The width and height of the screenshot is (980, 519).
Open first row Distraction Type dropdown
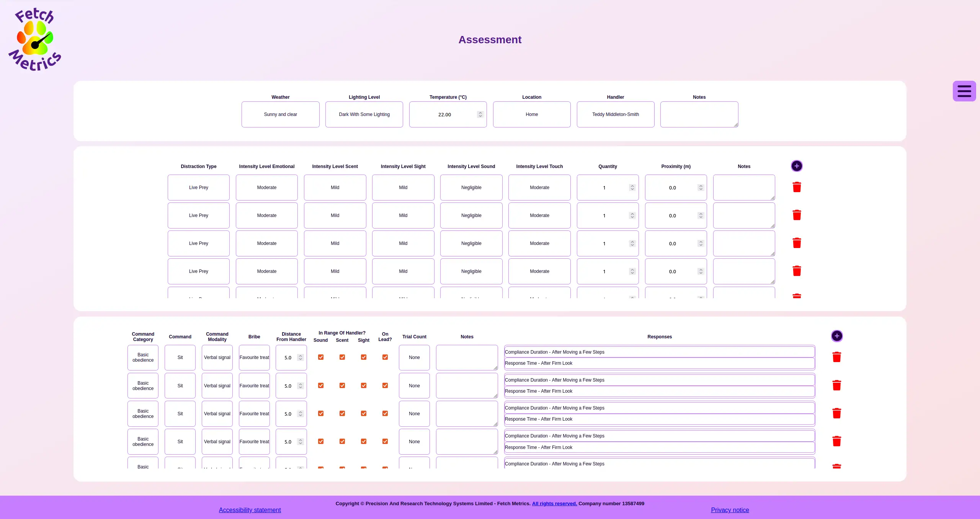pyautogui.click(x=198, y=188)
